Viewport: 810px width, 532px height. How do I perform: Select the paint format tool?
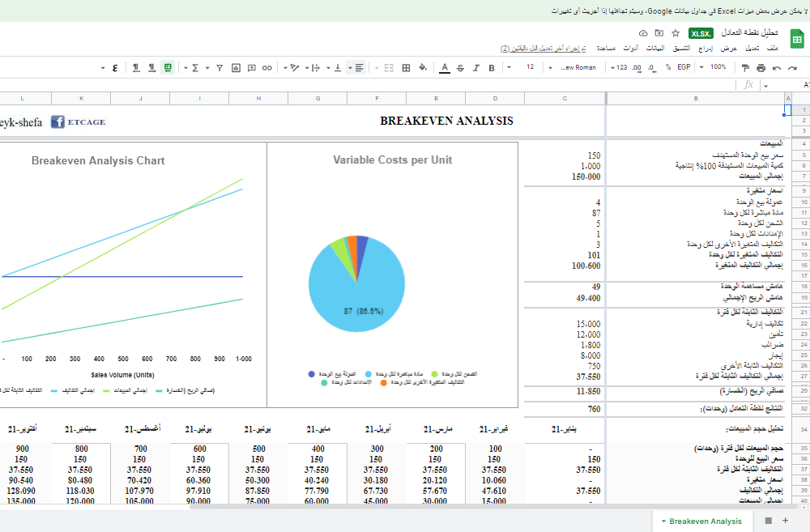click(746, 67)
